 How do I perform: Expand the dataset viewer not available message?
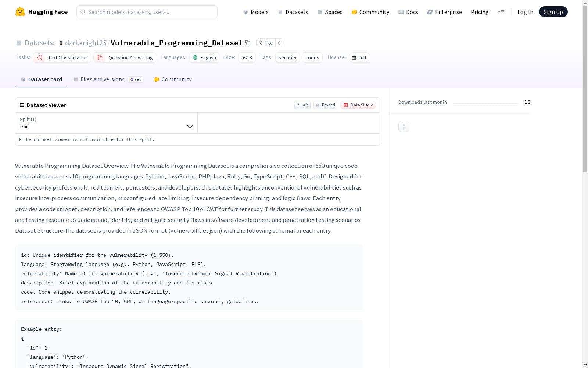tap(87, 139)
